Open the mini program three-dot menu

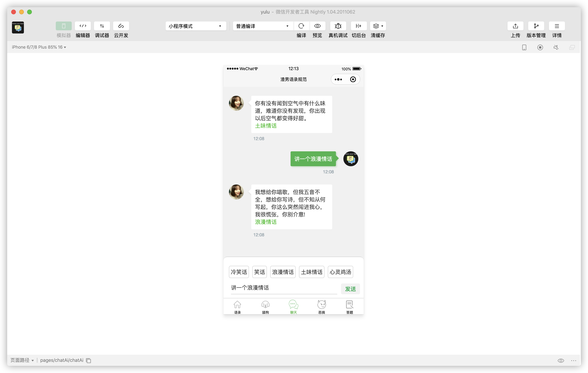pyautogui.click(x=338, y=79)
